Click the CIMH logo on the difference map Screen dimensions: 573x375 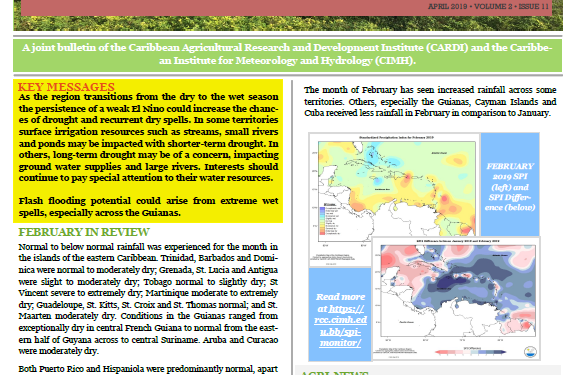click(530, 352)
